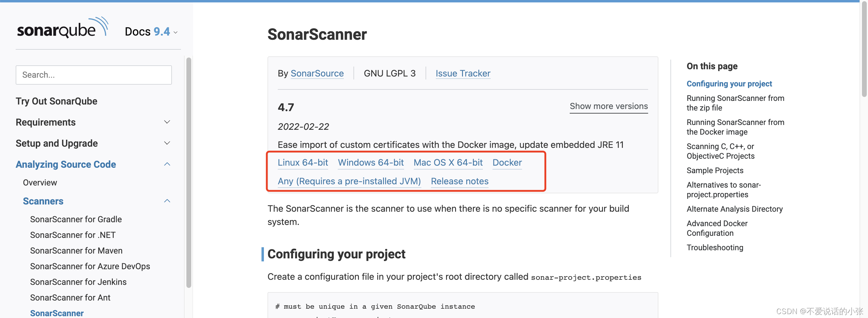Open Analyzing Source Code section
Viewport: 868px width, 318px height.
(x=66, y=164)
